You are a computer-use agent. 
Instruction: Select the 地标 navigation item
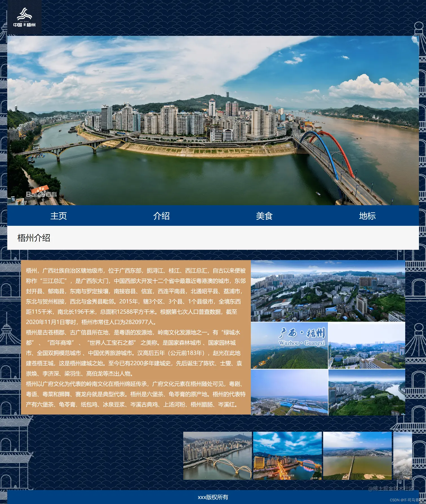[367, 216]
